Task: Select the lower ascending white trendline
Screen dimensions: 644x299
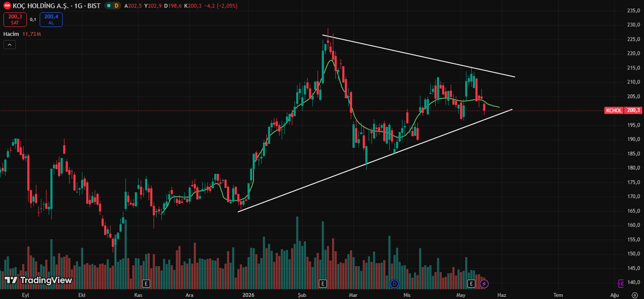Action: (376, 160)
